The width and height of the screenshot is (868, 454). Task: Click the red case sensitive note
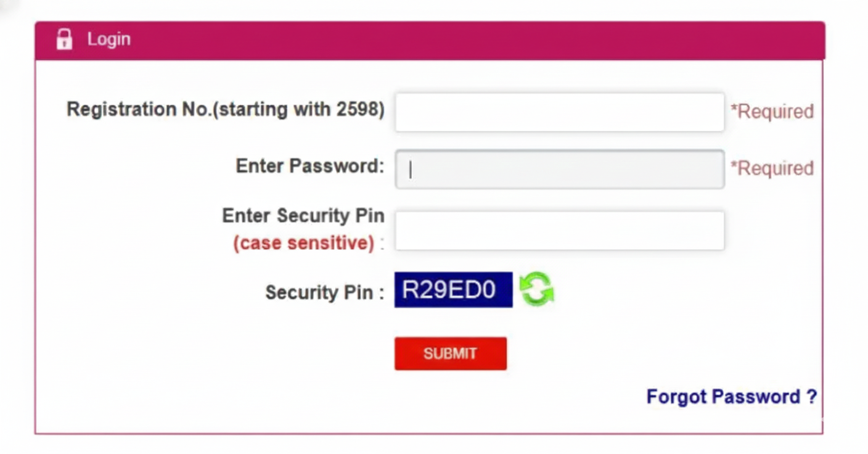(x=303, y=243)
